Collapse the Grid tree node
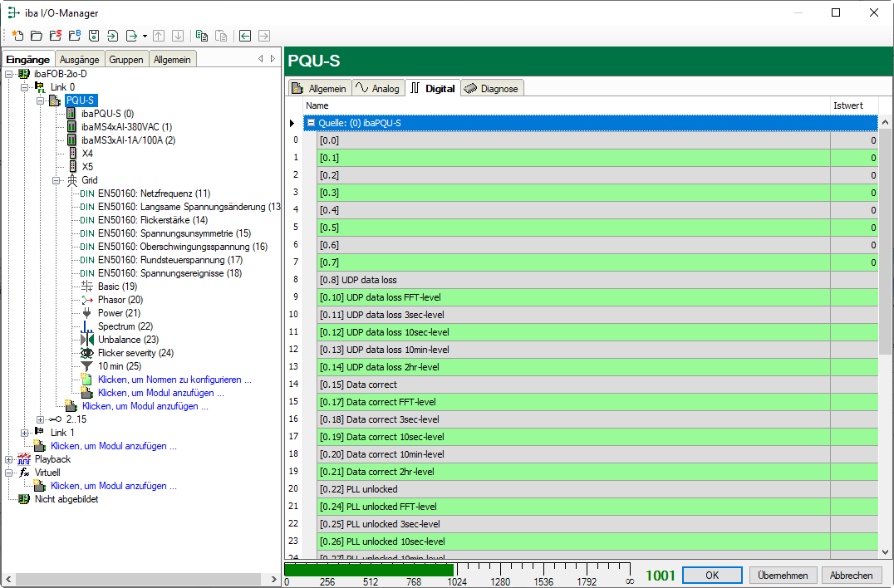894x588 pixels. [57, 180]
